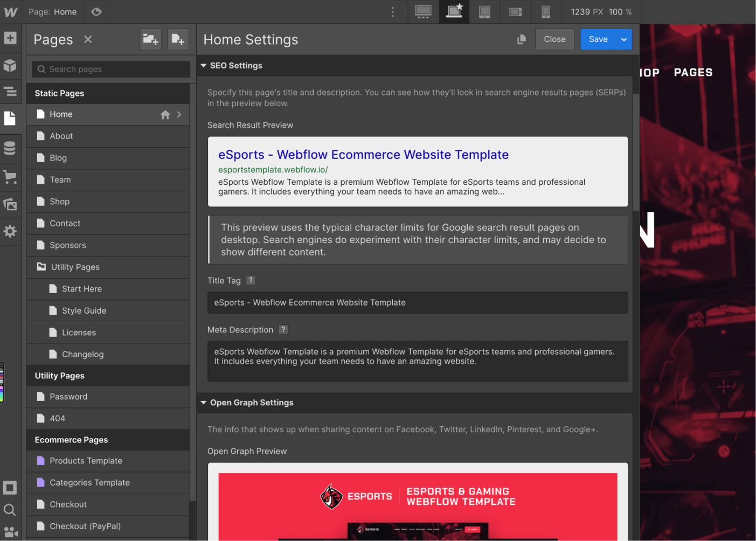Viewport: 756px width, 541px height.
Task: Click the Search pages field
Action: point(111,69)
